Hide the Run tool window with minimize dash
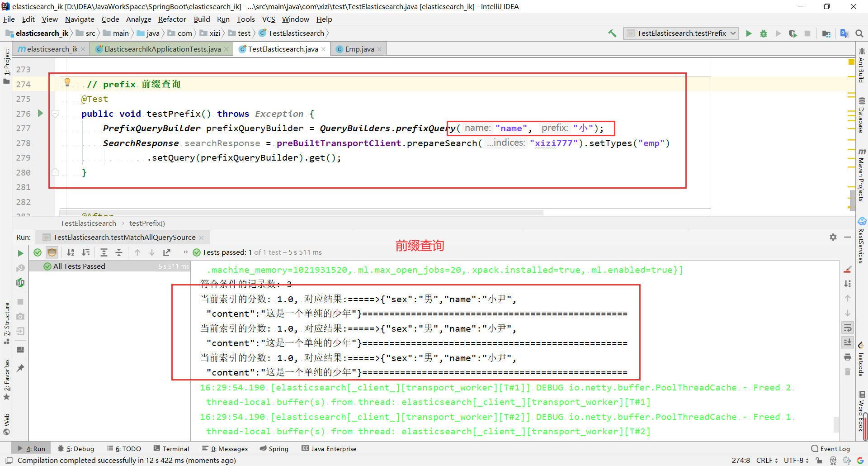This screenshot has width=868, height=466. pyautogui.click(x=848, y=237)
